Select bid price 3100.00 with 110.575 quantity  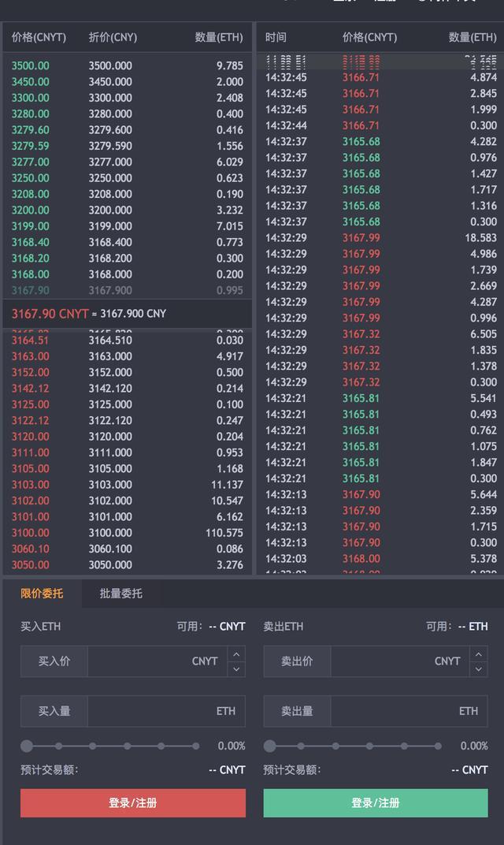pos(127,532)
